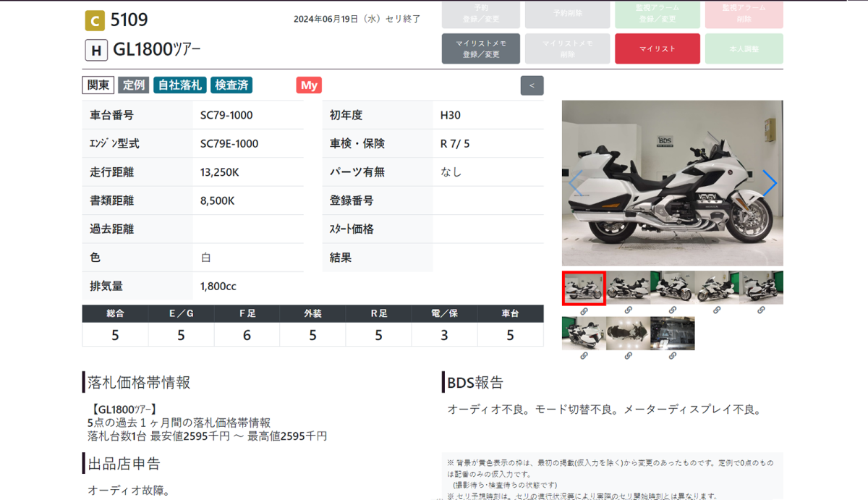Click lot number 5109
Image resolution: width=868 pixels, height=500 pixels.
[x=129, y=20]
